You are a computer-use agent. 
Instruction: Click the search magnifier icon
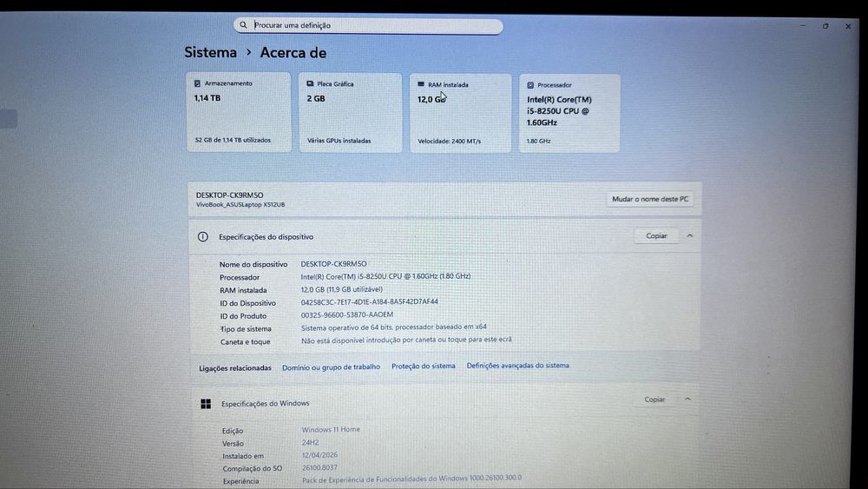[x=244, y=25]
